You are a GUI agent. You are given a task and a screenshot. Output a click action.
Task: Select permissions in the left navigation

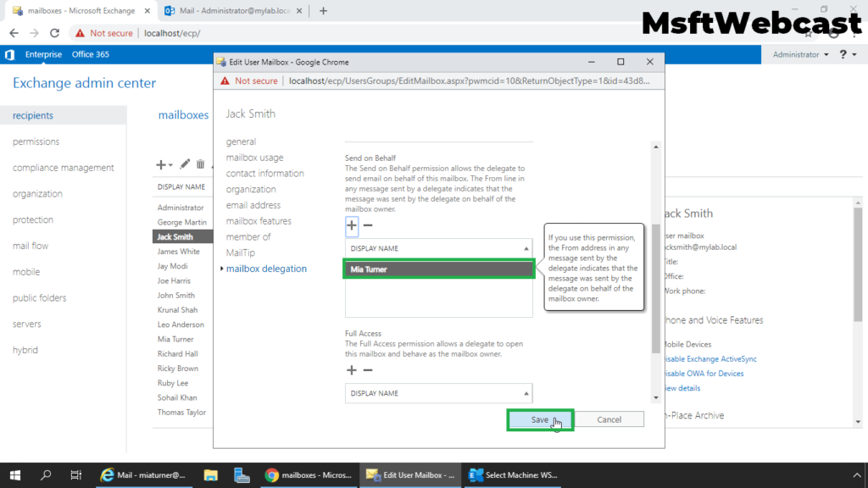36,141
